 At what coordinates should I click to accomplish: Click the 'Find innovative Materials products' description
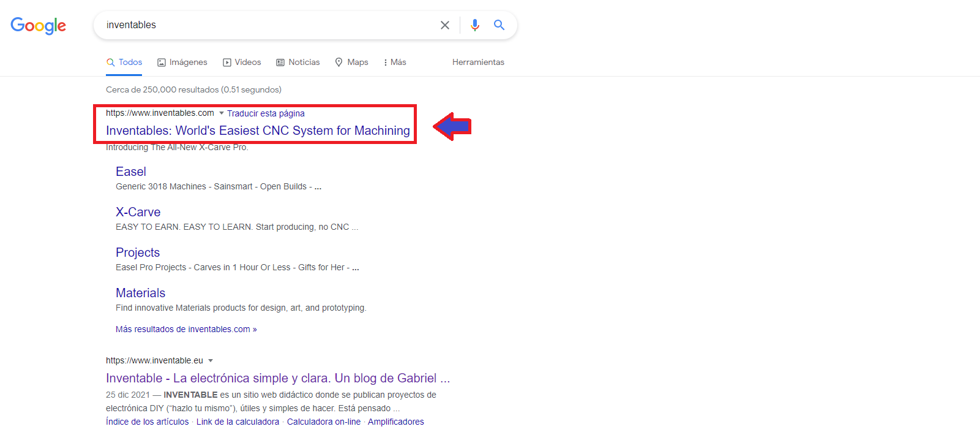click(241, 308)
